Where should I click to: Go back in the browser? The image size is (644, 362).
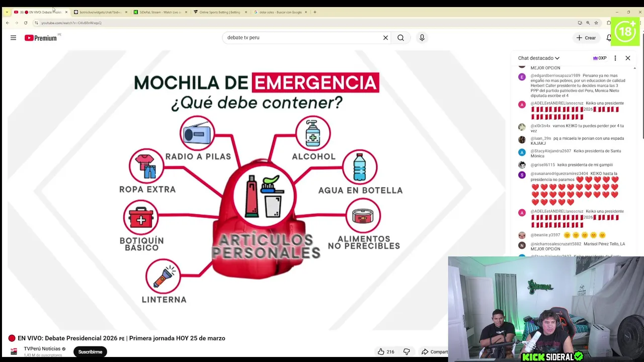click(x=8, y=23)
